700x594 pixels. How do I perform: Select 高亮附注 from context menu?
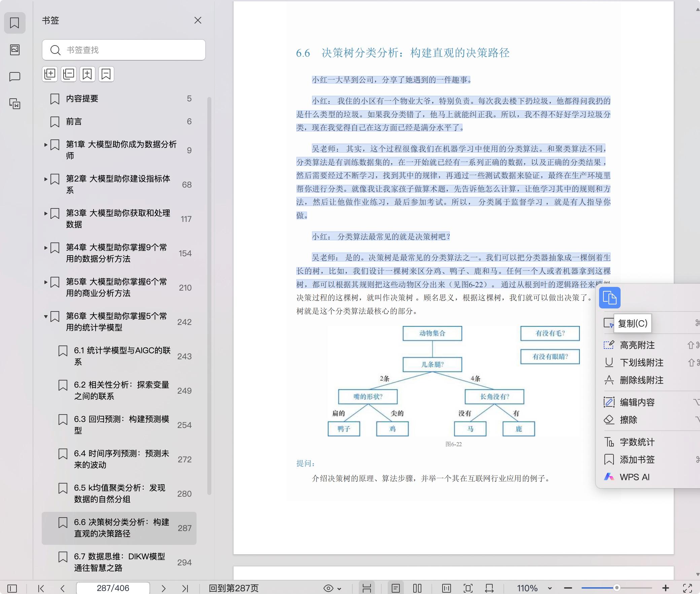pyautogui.click(x=637, y=345)
